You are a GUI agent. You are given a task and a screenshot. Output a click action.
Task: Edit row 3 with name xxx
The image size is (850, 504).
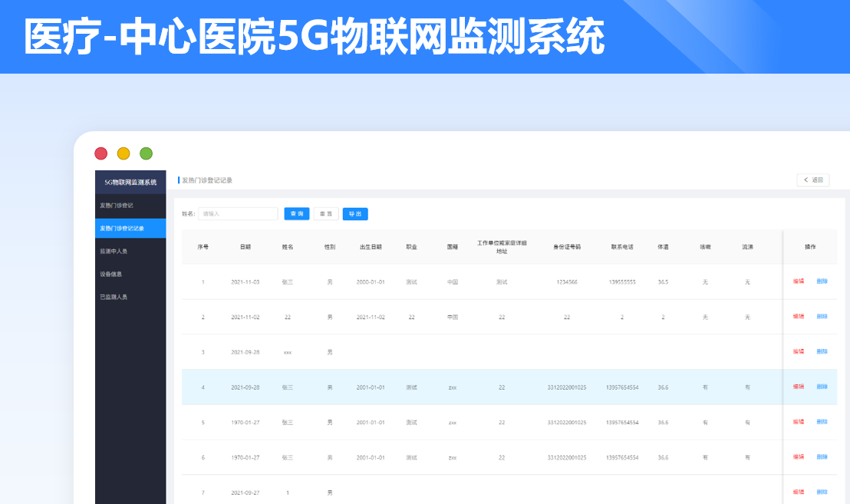coord(799,351)
